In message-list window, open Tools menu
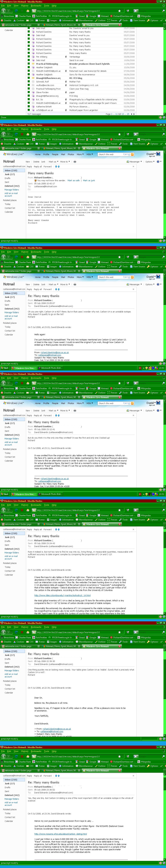 [x=47, y=6]
